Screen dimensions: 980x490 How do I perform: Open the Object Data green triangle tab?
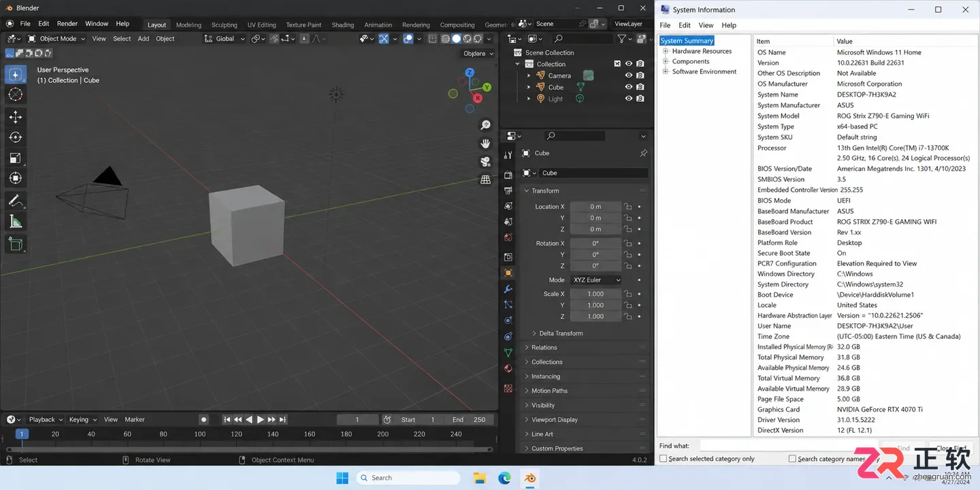pos(508,353)
